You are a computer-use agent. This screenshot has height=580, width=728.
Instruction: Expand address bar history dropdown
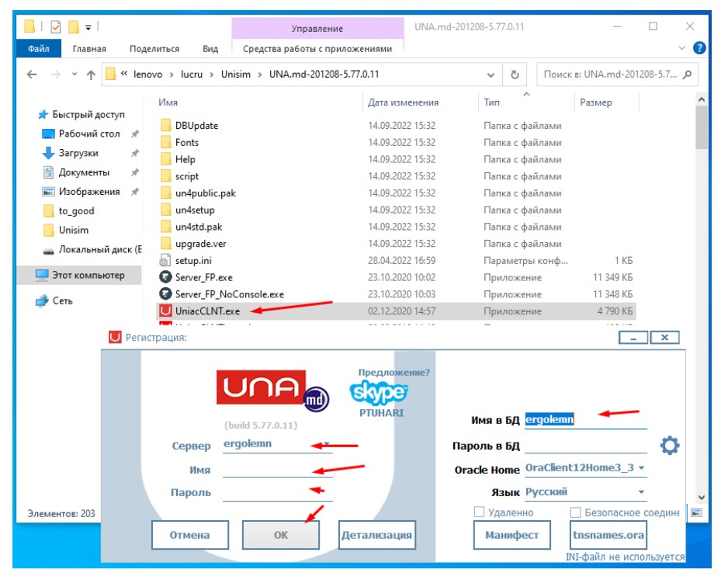491,75
